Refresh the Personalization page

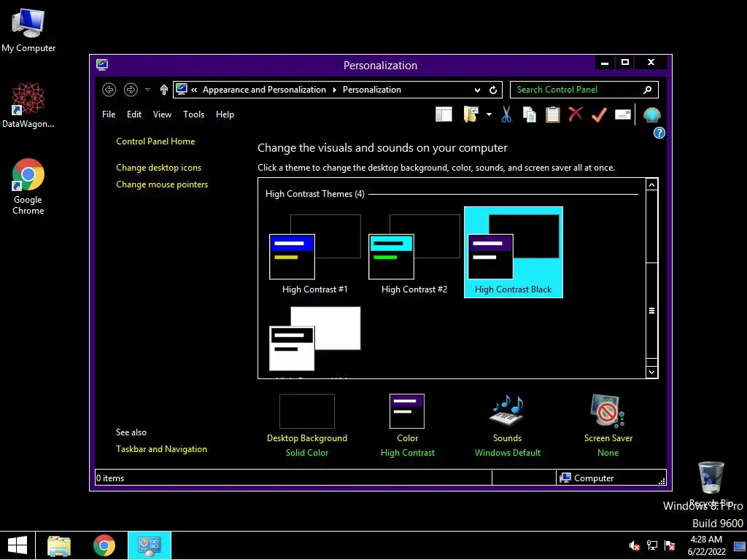click(493, 90)
